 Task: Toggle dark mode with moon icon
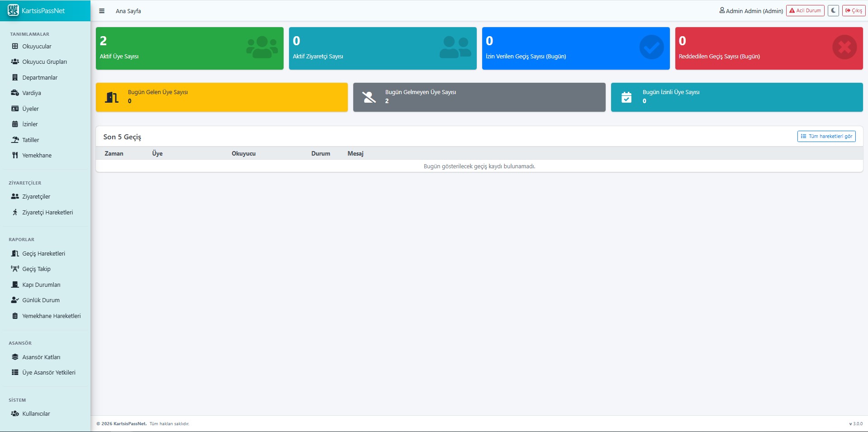click(833, 10)
